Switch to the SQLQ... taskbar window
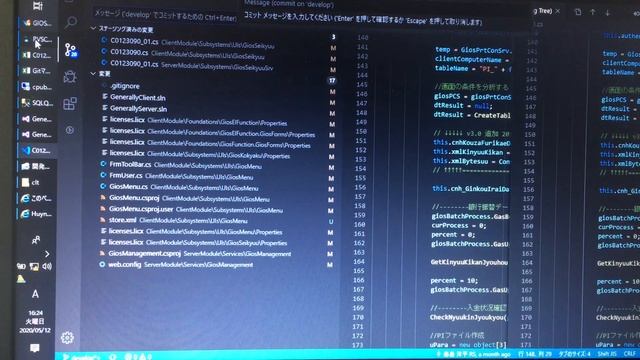 click(38, 103)
